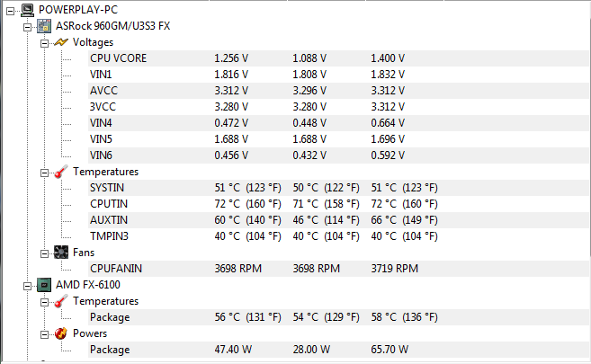Click the 1.088 V CPU VCORE min value
The height and width of the screenshot is (364, 591).
pos(309,58)
